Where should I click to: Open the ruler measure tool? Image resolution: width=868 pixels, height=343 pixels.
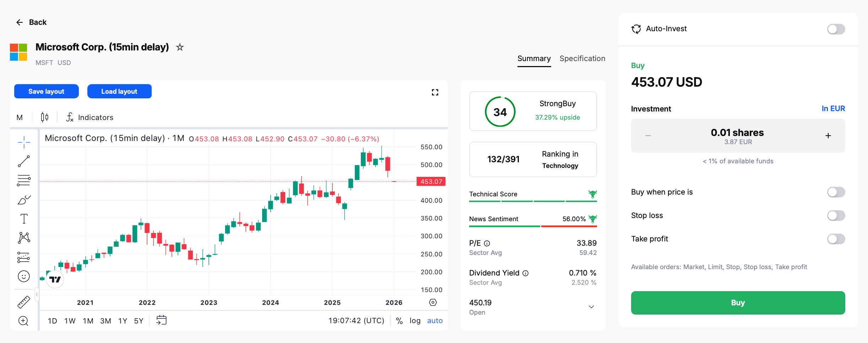pos(24,302)
